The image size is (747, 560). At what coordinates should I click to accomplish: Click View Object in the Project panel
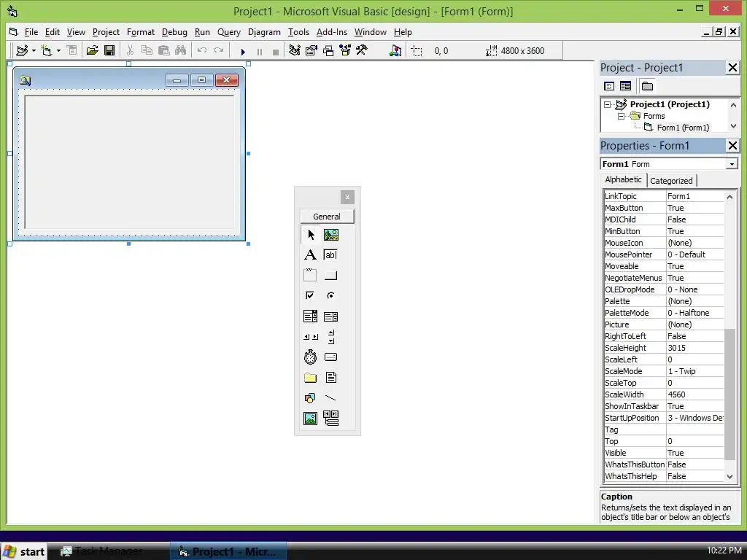tap(625, 86)
